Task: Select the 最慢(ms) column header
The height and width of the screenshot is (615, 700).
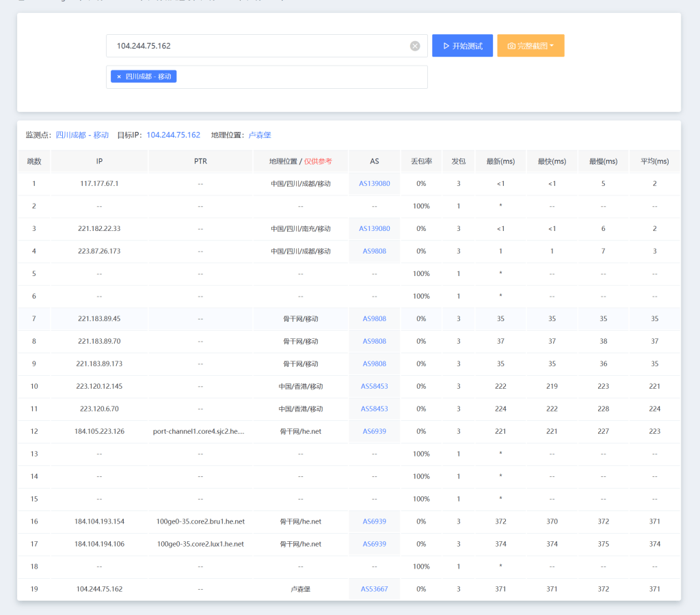Action: (603, 161)
